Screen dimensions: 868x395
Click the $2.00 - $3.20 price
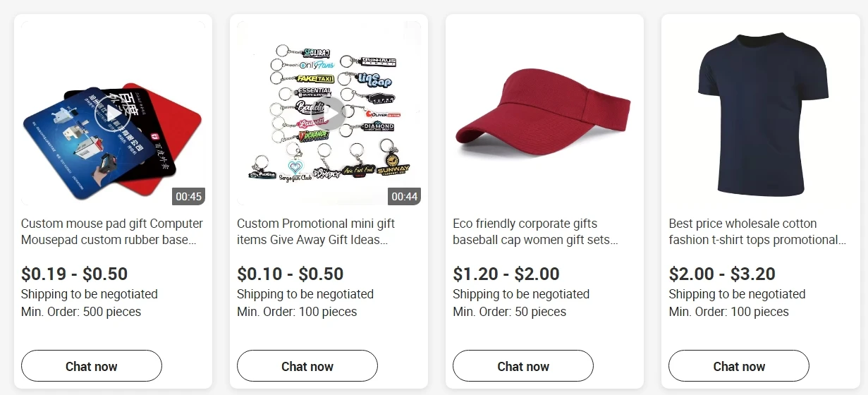pos(721,274)
